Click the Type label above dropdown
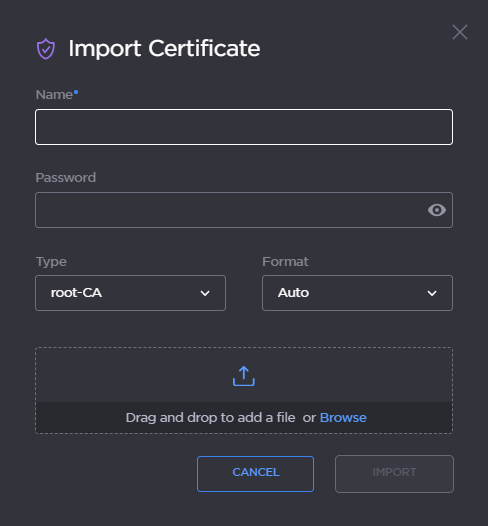Screen dimensions: 488x526 click(51, 262)
